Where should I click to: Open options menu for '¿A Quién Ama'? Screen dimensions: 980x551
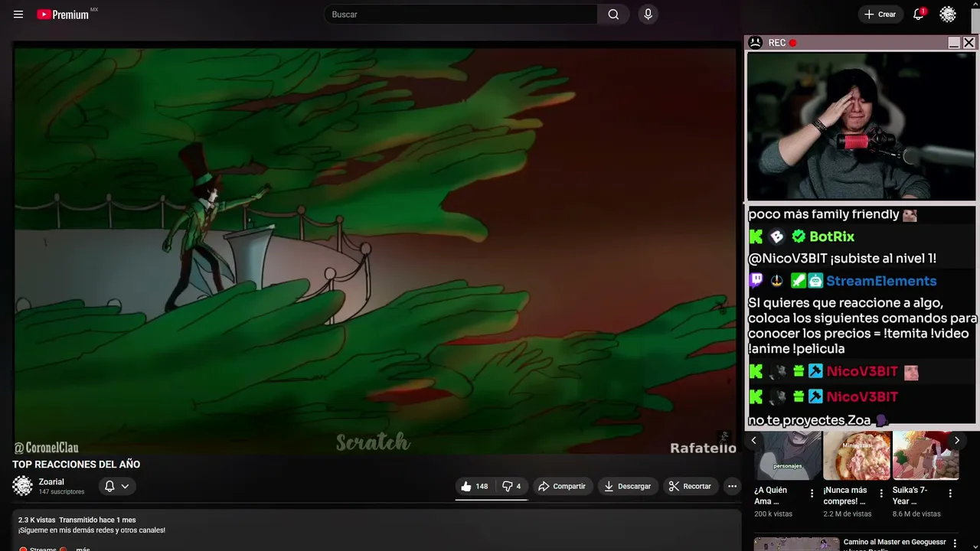tap(812, 494)
